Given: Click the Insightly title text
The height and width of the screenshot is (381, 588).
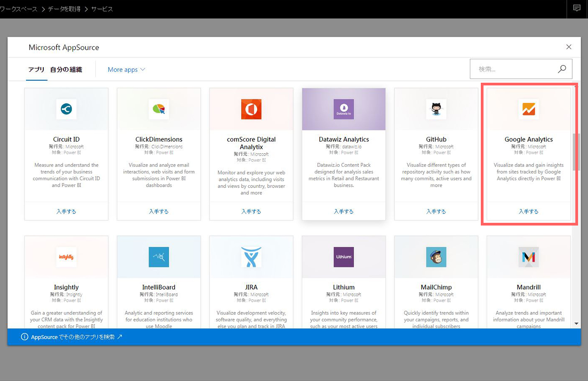Looking at the screenshot, I should click(x=66, y=287).
